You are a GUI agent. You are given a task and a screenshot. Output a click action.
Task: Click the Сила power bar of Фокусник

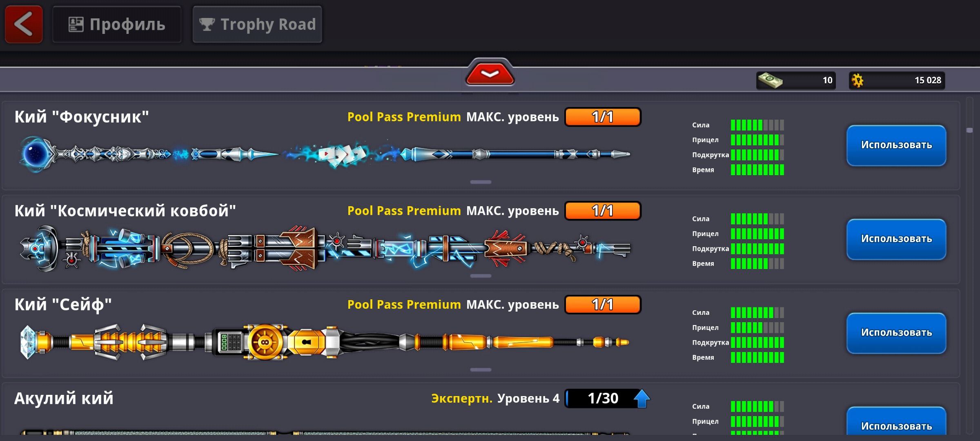(757, 125)
